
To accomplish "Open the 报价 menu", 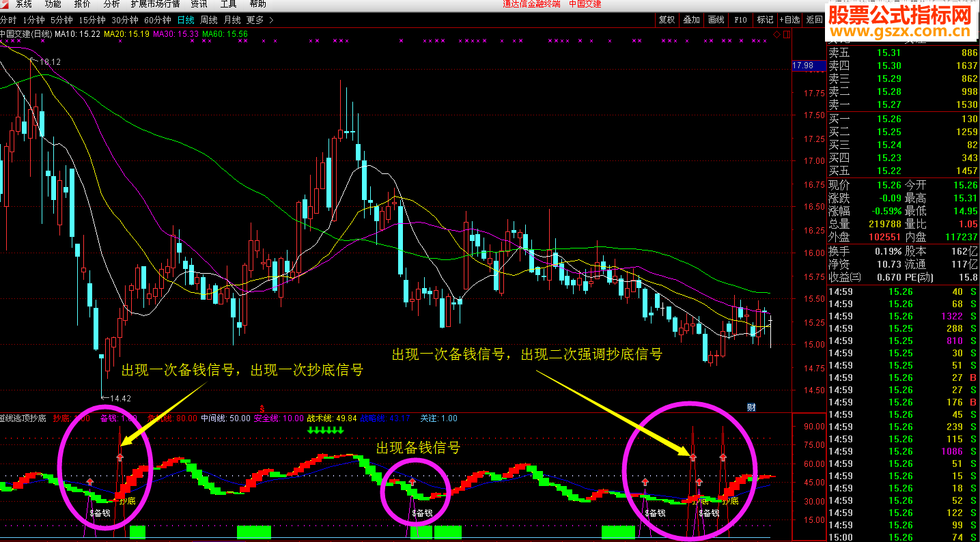I will (x=82, y=4).
